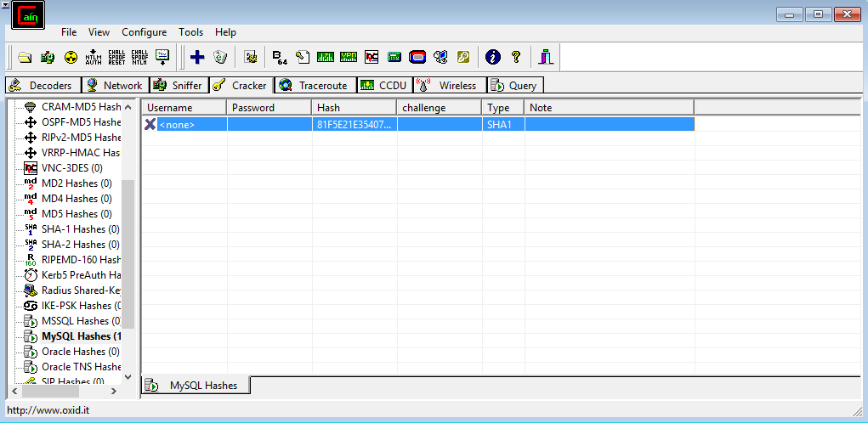
Task: Select CRAM-MD5 Hashes in the tree
Action: coord(82,107)
